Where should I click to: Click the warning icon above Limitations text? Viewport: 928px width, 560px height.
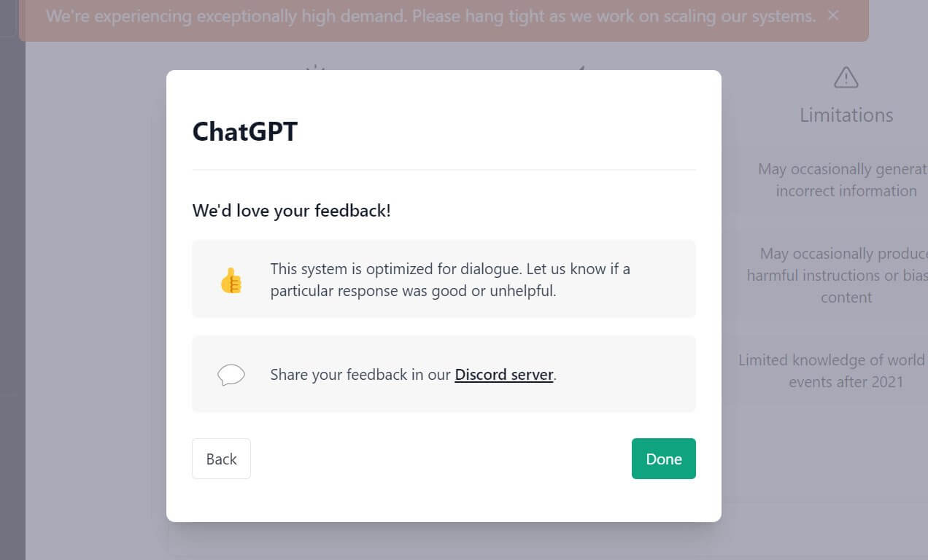pyautogui.click(x=846, y=77)
